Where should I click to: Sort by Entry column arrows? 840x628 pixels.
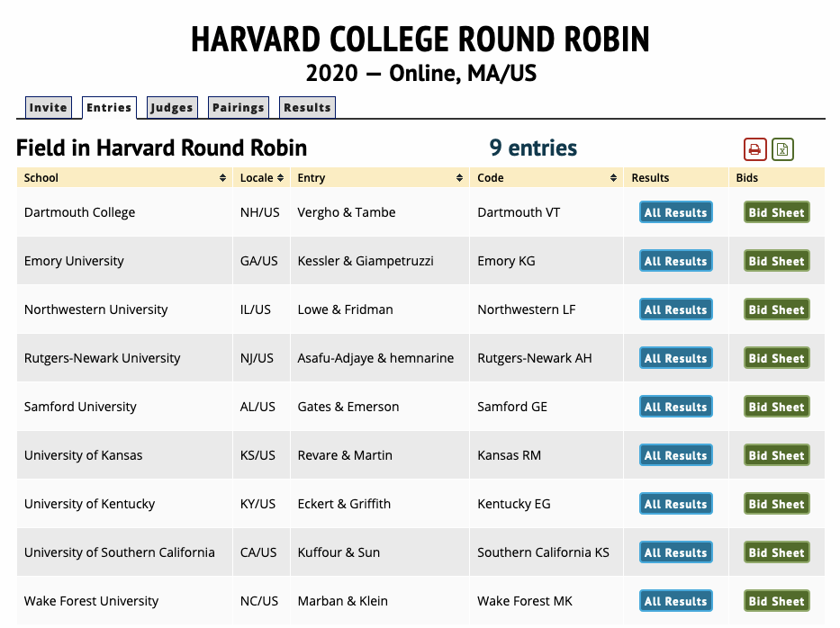(x=460, y=178)
